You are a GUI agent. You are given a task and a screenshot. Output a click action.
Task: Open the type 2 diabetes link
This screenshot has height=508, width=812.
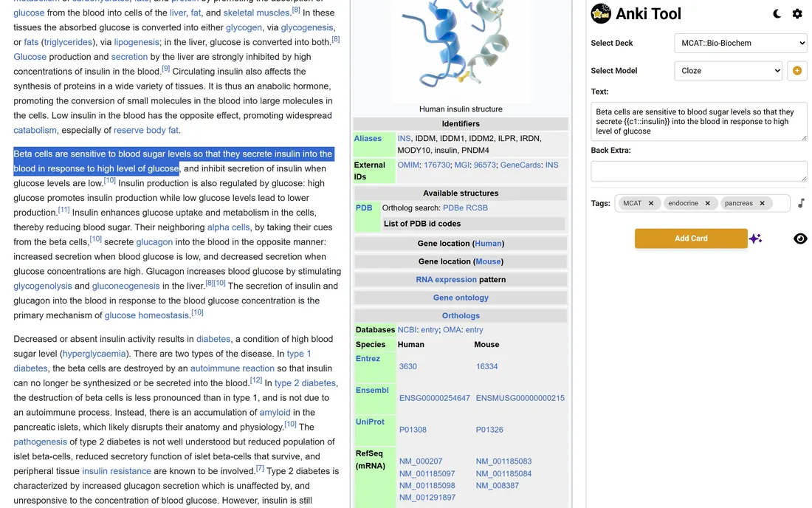point(305,383)
